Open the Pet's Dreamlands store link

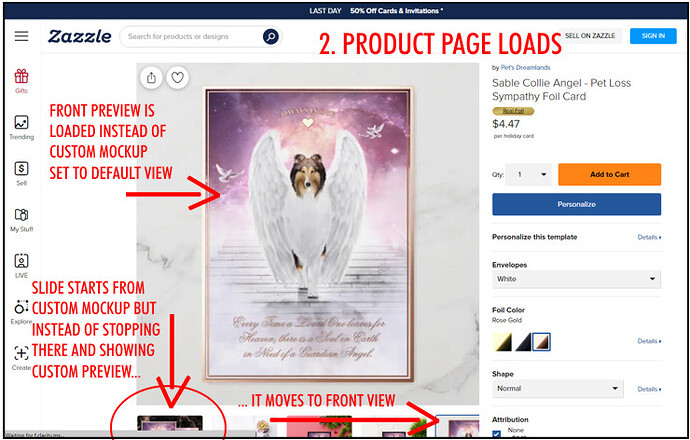point(525,68)
